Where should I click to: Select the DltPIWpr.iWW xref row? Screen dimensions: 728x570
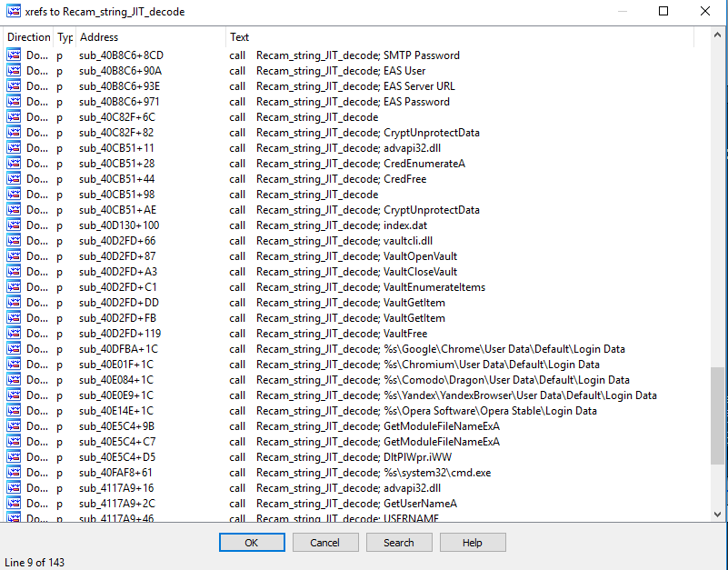(357, 456)
